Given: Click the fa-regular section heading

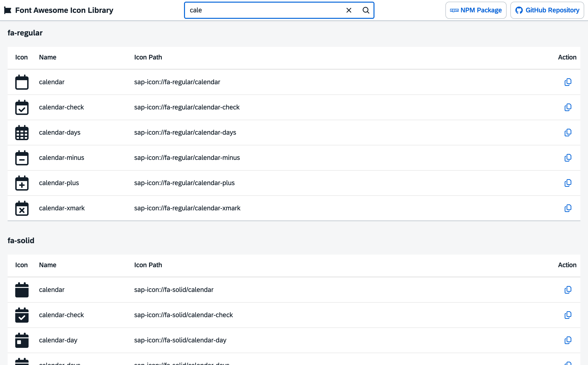Looking at the screenshot, I should tap(25, 33).
